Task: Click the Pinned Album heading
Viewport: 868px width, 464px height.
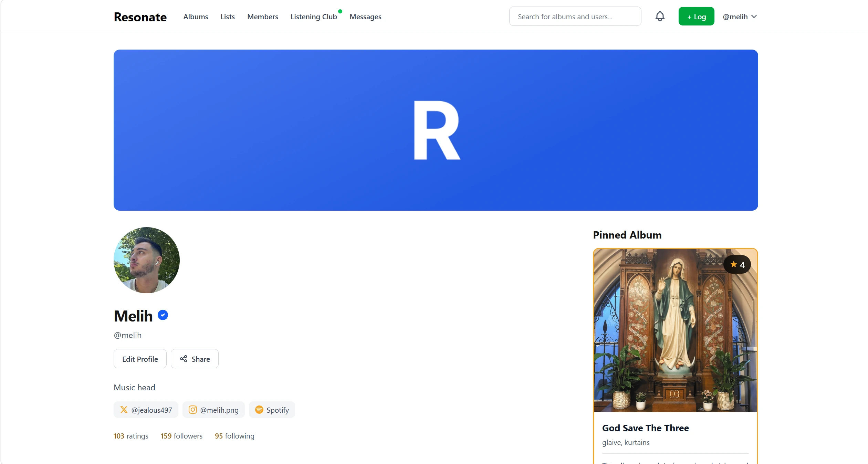Action: [627, 235]
